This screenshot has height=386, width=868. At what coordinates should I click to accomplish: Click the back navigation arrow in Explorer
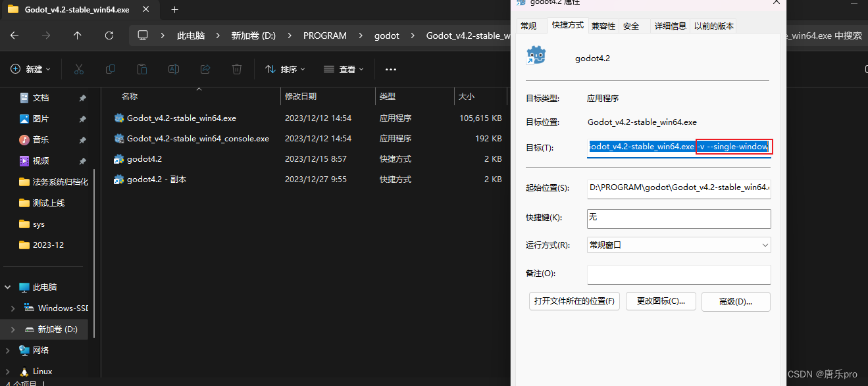[14, 36]
